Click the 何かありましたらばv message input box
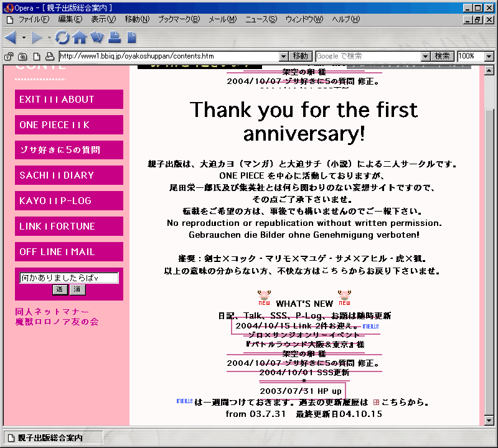498x448 pixels. (69, 278)
